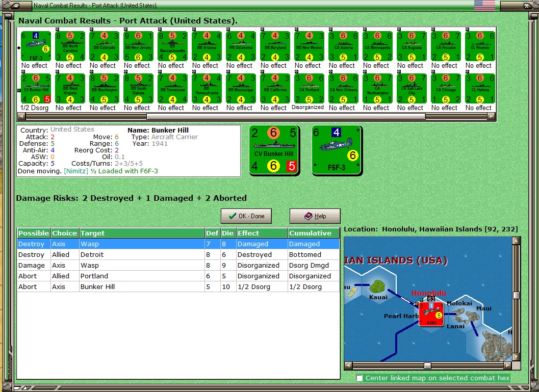Viewport: 539px width, 392px height.
Task: Enable Center linked map on selected combat hex
Action: (359, 378)
